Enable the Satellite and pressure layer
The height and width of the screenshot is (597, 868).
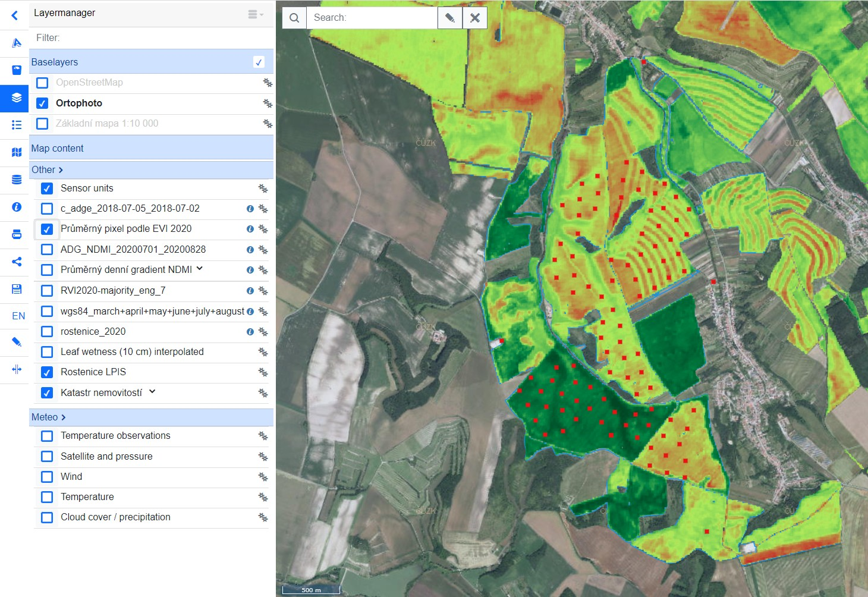coord(47,457)
